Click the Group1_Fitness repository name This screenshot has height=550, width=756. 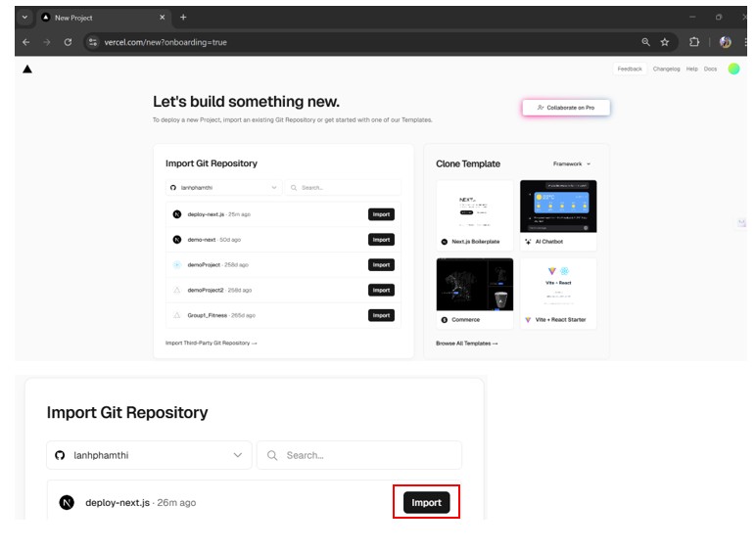point(208,315)
